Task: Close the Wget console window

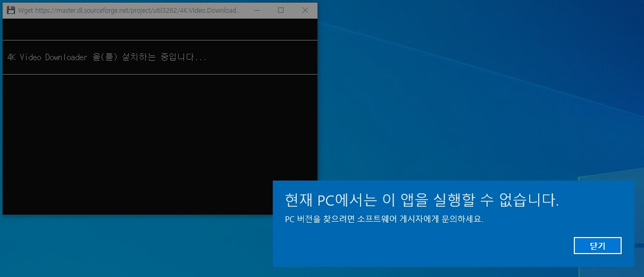Action: (x=305, y=10)
